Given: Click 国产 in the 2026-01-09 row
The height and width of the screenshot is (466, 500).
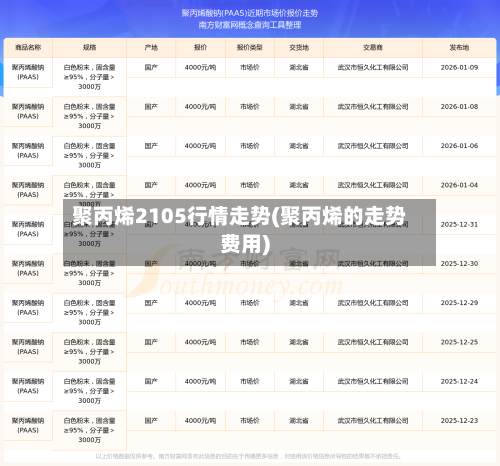Looking at the screenshot, I should [151, 67].
